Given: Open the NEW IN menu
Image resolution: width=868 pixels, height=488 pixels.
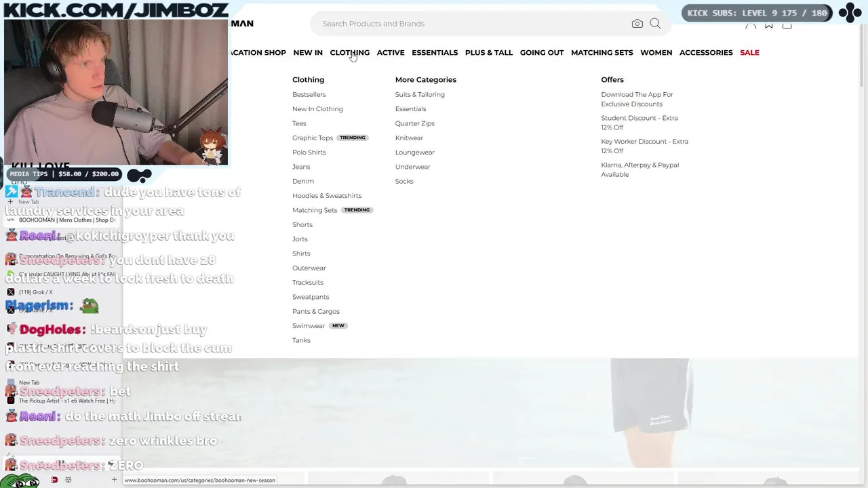Looking at the screenshot, I should pos(308,52).
